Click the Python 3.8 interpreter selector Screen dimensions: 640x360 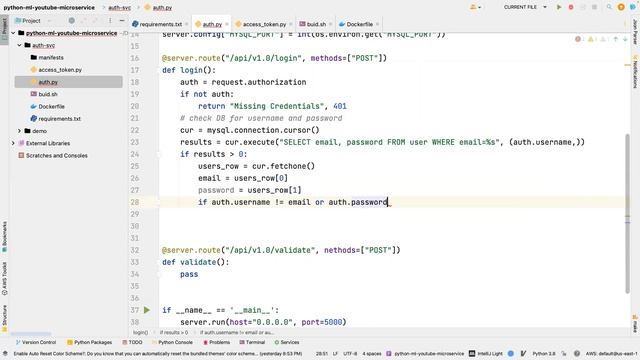[544, 353]
